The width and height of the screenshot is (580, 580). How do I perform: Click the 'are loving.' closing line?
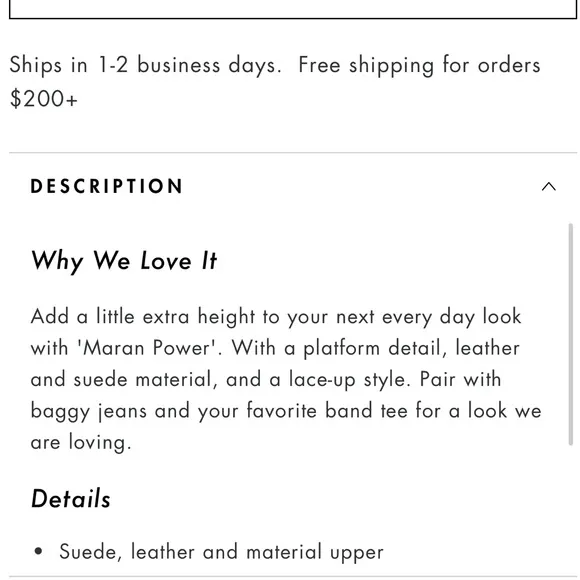(x=81, y=443)
